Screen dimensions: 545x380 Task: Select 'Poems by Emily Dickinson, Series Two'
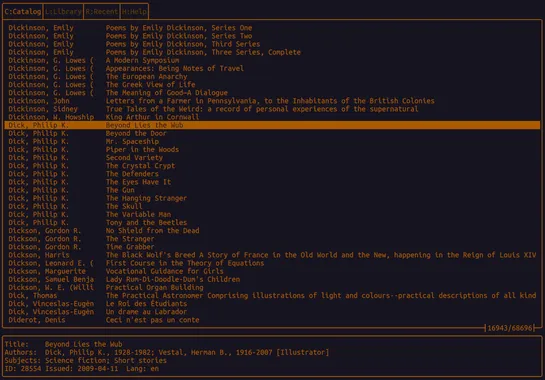click(272, 36)
